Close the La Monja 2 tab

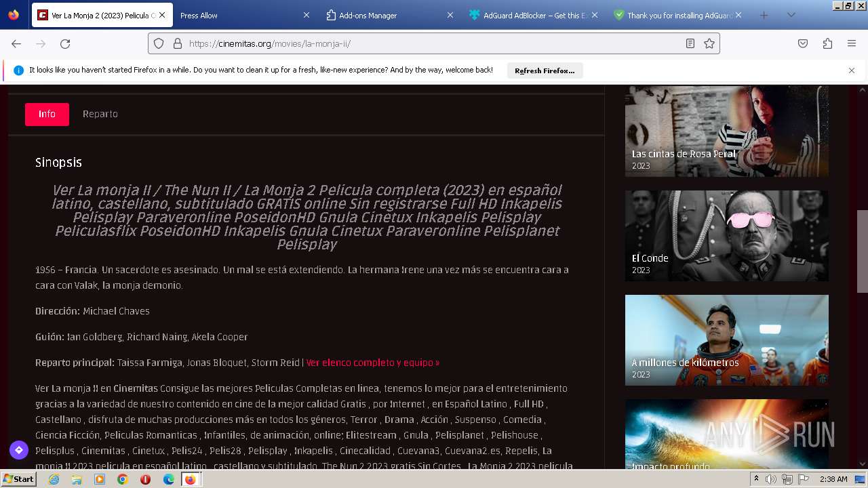coord(162,15)
